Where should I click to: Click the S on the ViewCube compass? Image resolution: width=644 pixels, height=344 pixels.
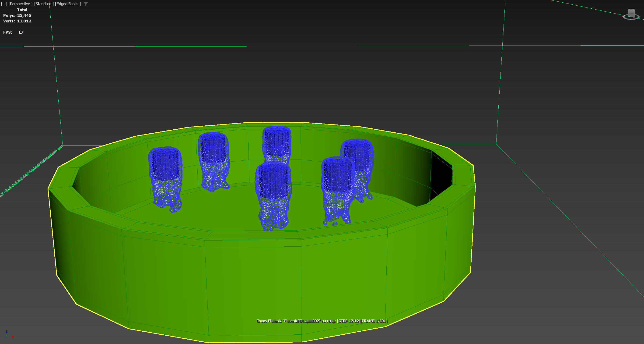[x=631, y=20]
